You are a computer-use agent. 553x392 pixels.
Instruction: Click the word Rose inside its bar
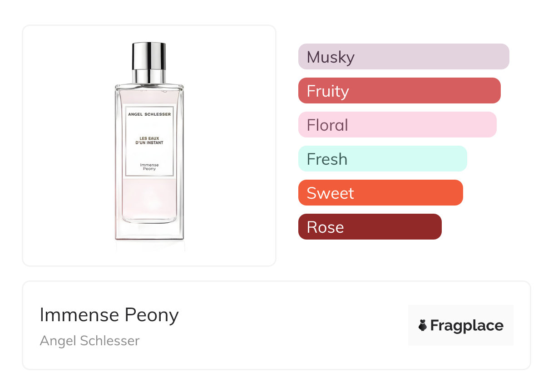325,227
